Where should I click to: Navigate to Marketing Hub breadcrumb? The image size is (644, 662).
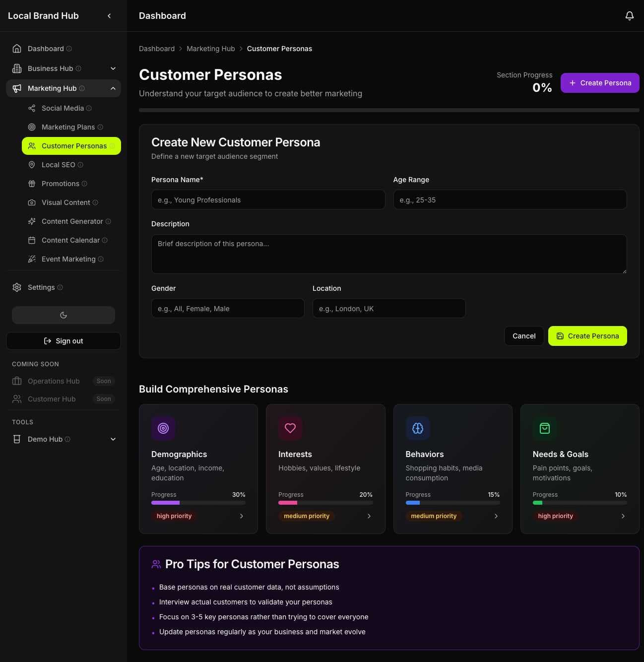pos(210,49)
